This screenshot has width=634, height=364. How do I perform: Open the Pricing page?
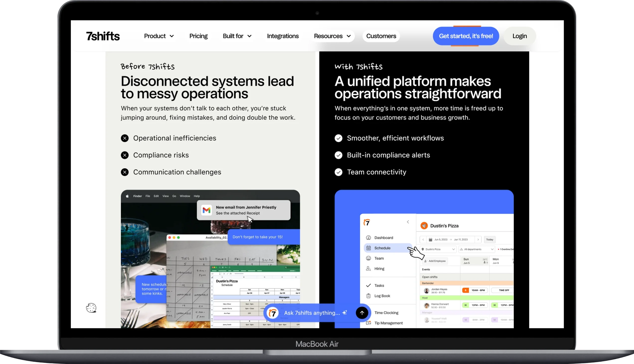[198, 36]
